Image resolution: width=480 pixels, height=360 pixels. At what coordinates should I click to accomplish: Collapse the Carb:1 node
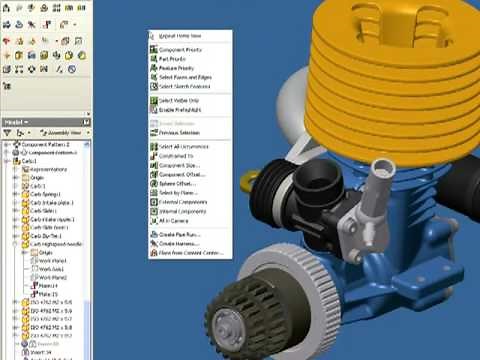(6, 161)
